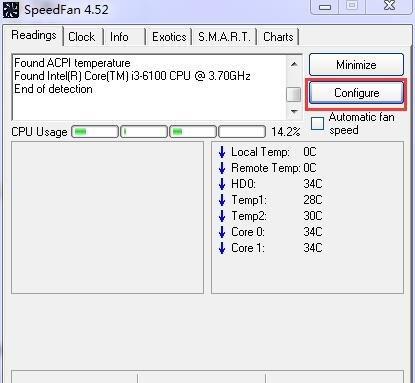Click the 'End of detection' log line

click(x=53, y=89)
